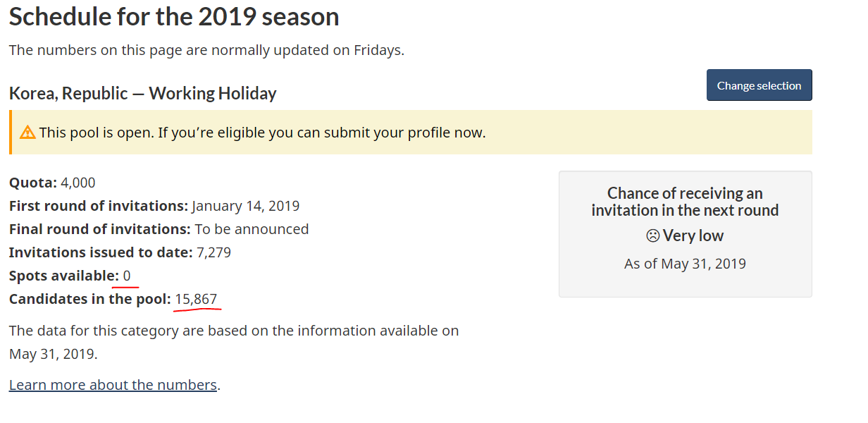The image size is (868, 423).
Task: Click the First round date January 14, 2019
Action: tap(246, 207)
